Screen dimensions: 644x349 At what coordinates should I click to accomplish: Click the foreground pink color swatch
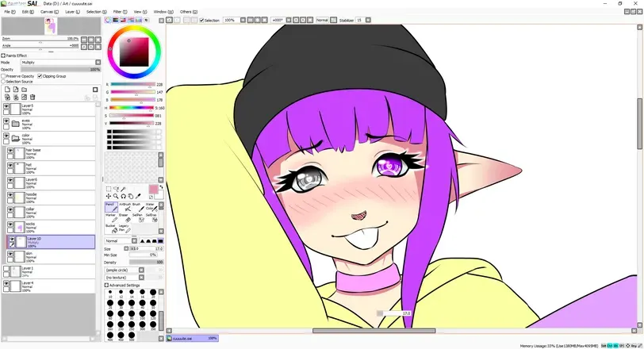coord(153,190)
